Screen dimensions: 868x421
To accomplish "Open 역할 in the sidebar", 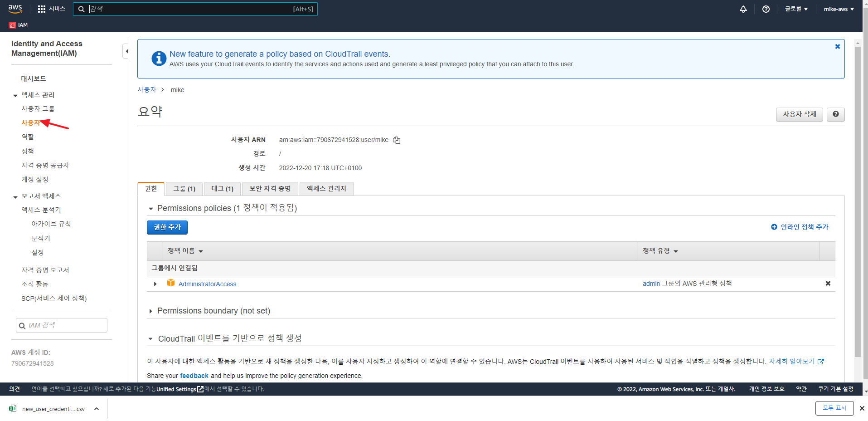I will pos(28,137).
